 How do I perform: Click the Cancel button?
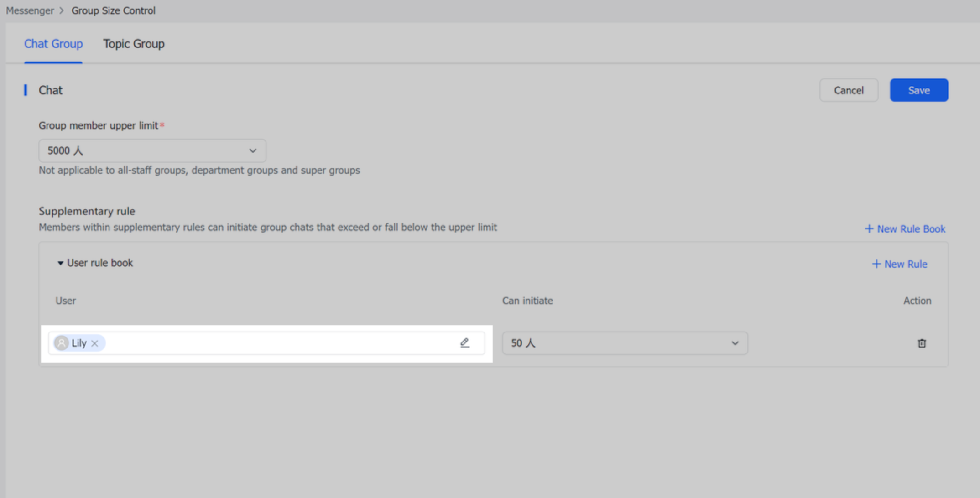[849, 90]
